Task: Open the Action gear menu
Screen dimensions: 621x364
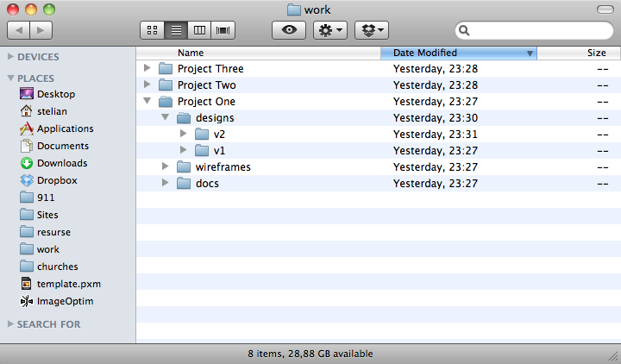Action: coord(330,30)
